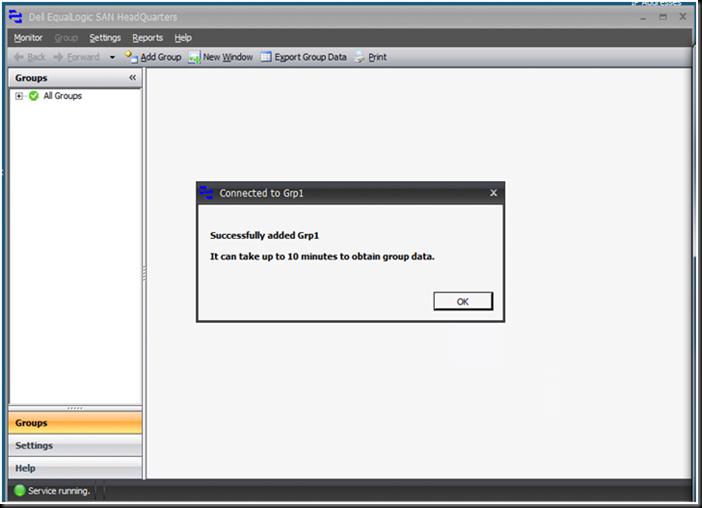Click the Forward arrow icon
Screen dimensions: 702x508
(58, 57)
